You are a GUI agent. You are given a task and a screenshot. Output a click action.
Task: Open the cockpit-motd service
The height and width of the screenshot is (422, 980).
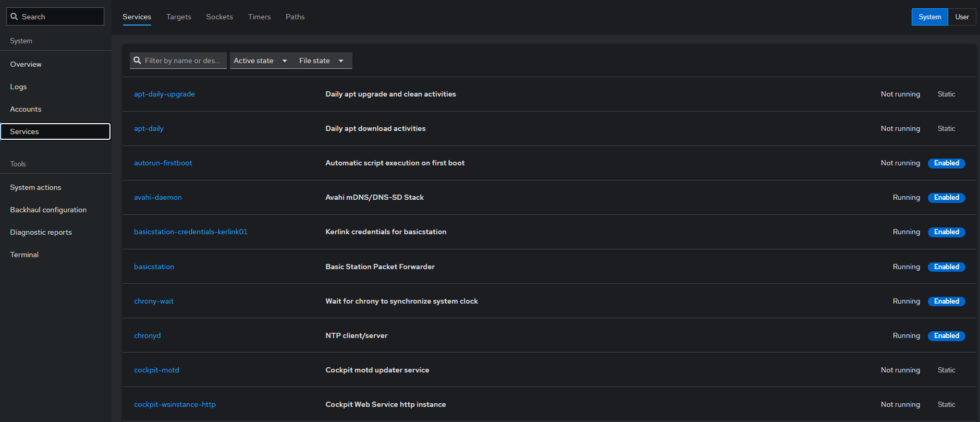point(156,370)
